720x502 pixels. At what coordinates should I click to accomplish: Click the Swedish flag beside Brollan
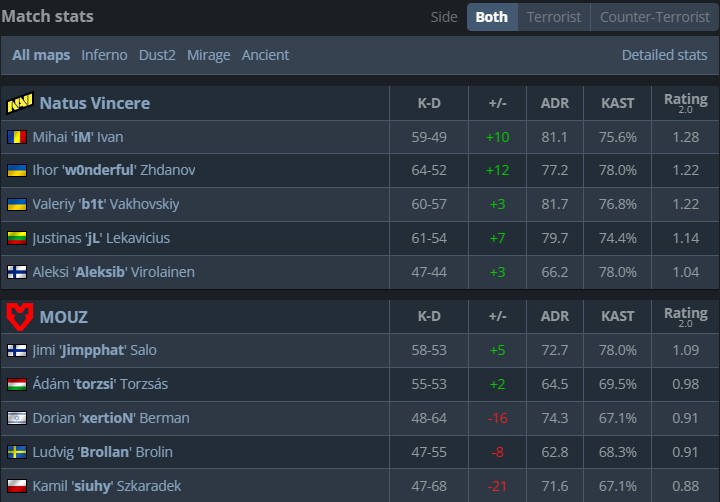(x=17, y=452)
